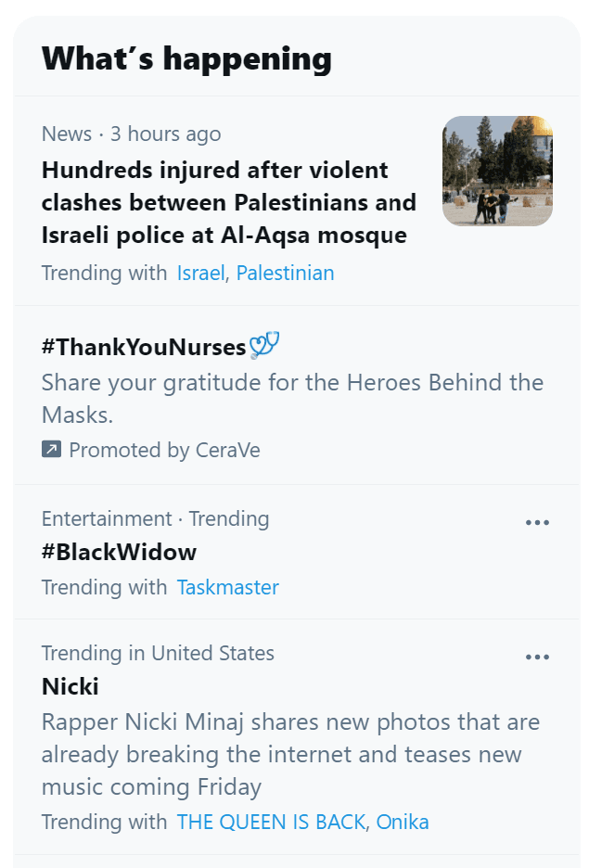Viewport: 589px width, 868px height.
Task: Open the Al-Aqsa mosque clashes news story
Action: tap(228, 202)
